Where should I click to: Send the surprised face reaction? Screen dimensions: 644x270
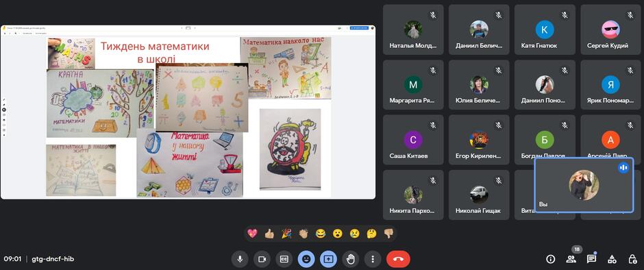(x=337, y=234)
